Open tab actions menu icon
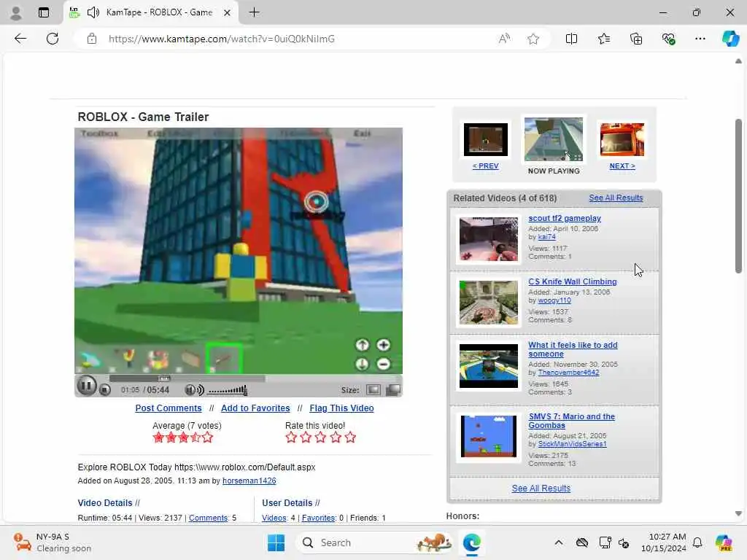Viewport: 747px width, 560px height. click(43, 12)
